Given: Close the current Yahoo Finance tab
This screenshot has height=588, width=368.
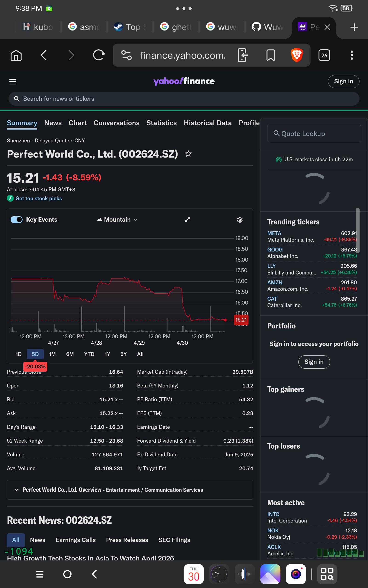Looking at the screenshot, I should tap(327, 27).
